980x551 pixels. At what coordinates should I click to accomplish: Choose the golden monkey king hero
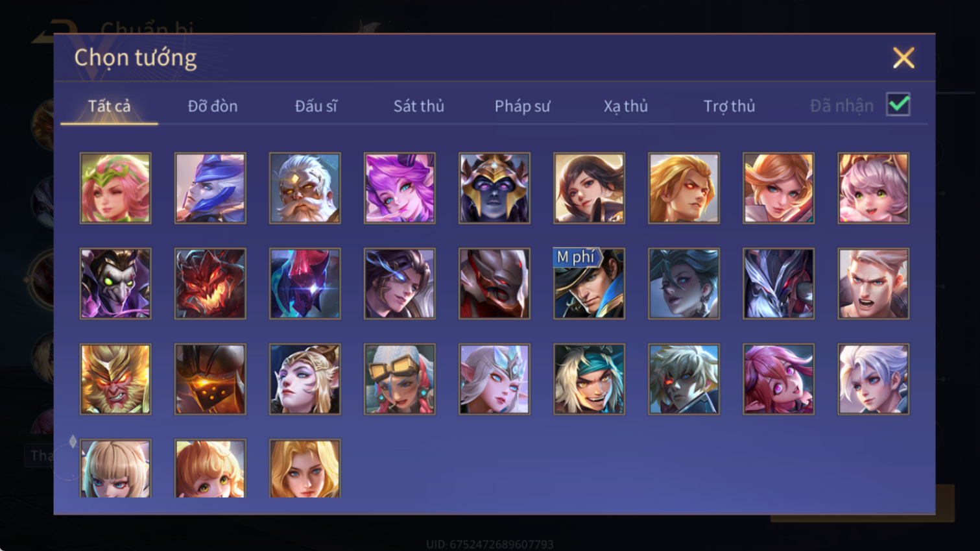(x=115, y=379)
